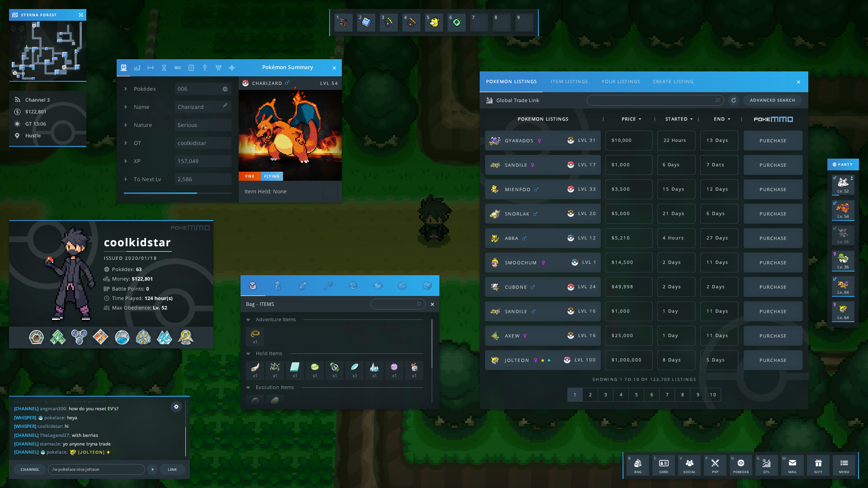The image size is (868, 488).
Task: Select the Social icon in bottom toolbar
Action: 689,464
